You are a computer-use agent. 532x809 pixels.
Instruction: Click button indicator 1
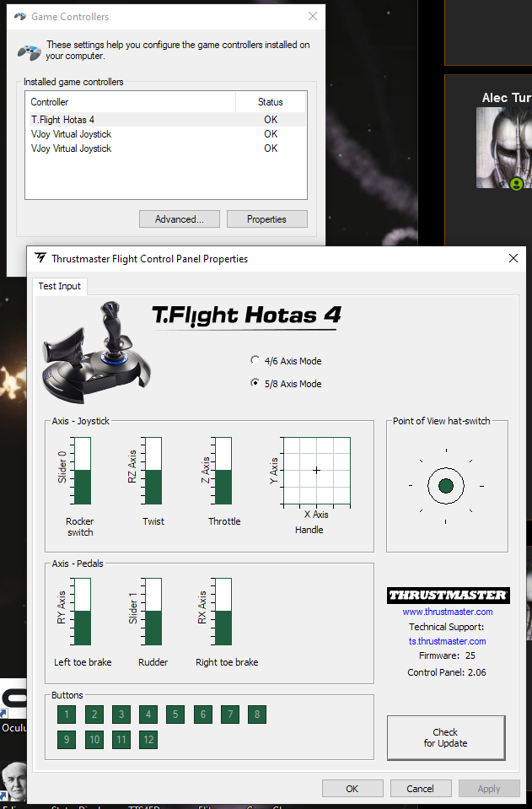pos(67,714)
